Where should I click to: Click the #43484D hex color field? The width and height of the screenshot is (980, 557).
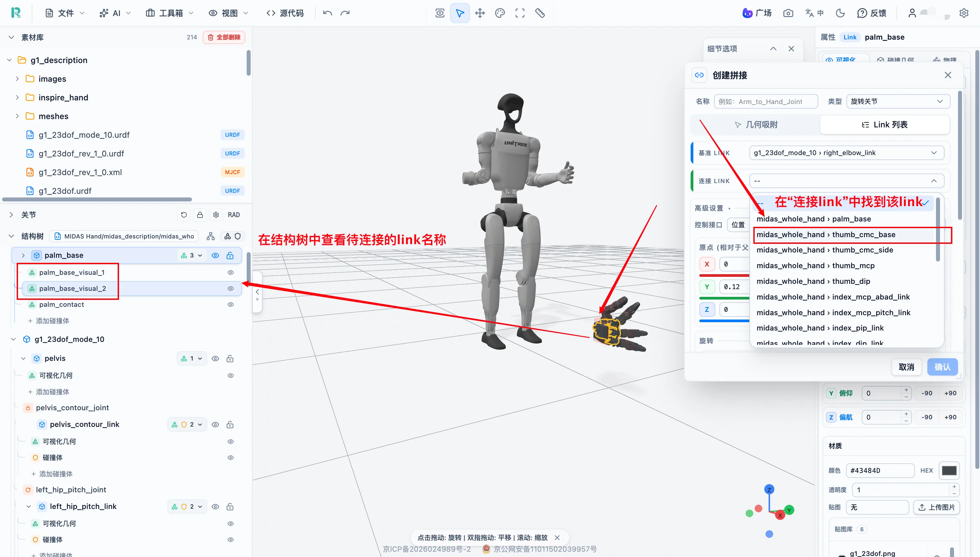(880, 470)
